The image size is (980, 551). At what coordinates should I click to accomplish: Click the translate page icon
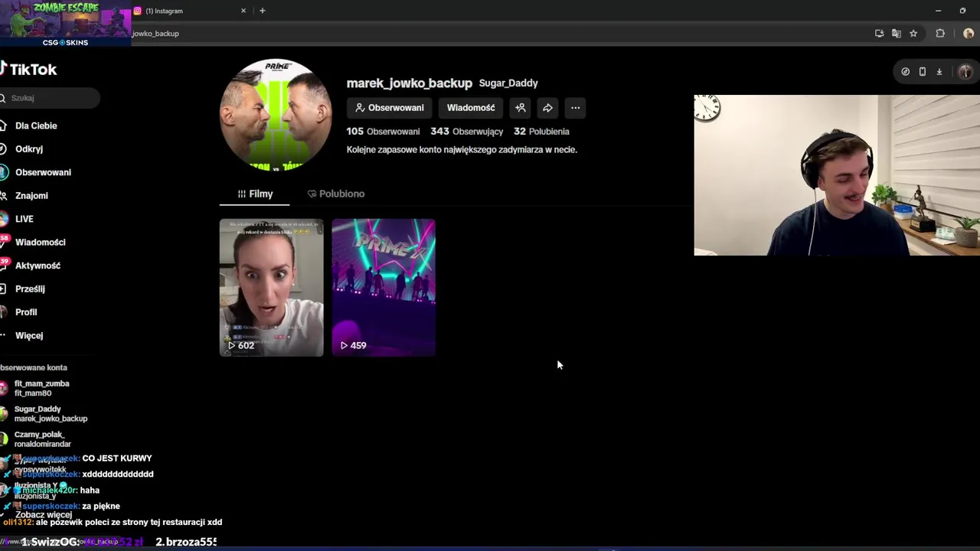pos(897,34)
